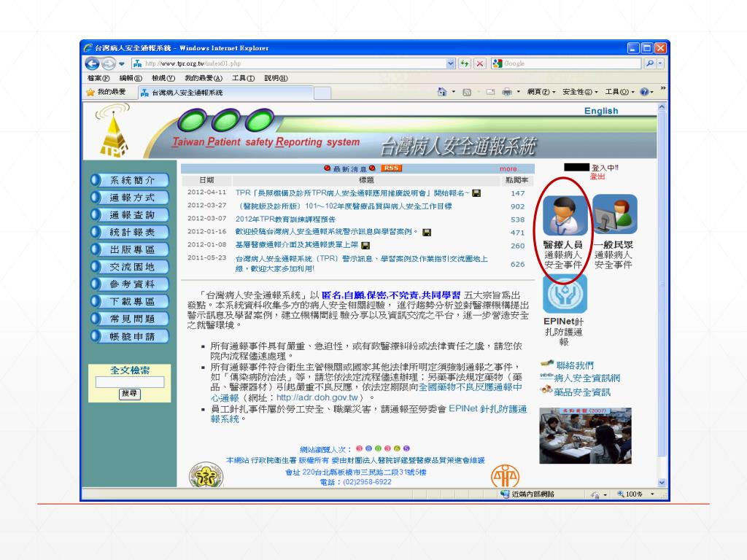Expand the Home button dropdown arrow

coord(454,92)
